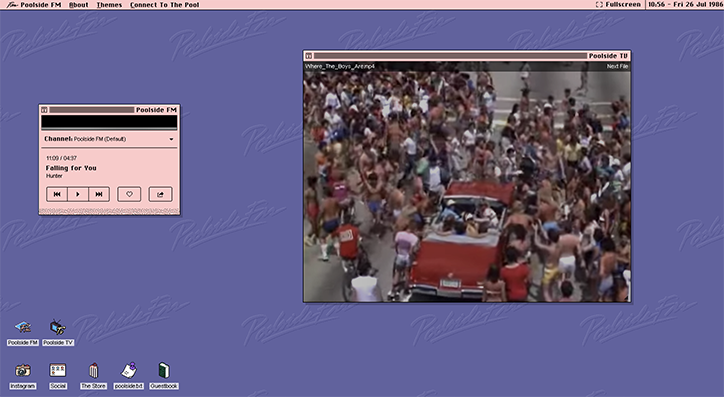Open The Store desktop icon
724x397 pixels.
point(93,376)
